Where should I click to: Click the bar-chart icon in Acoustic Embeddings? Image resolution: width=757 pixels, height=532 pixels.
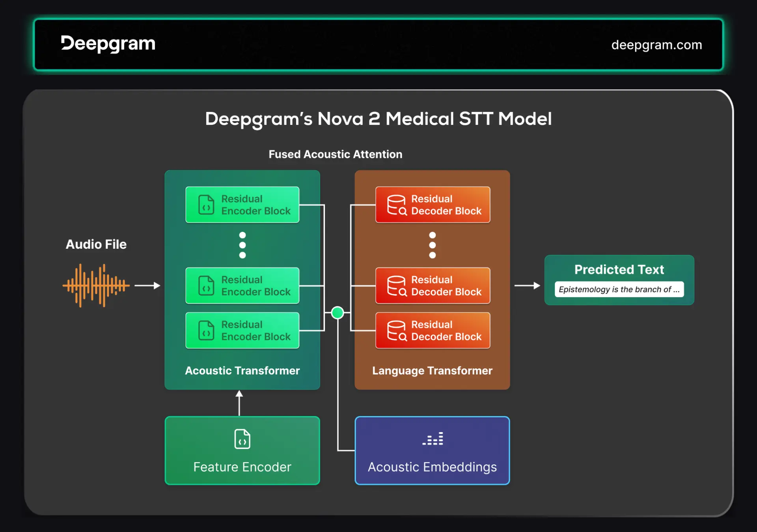pos(432,439)
